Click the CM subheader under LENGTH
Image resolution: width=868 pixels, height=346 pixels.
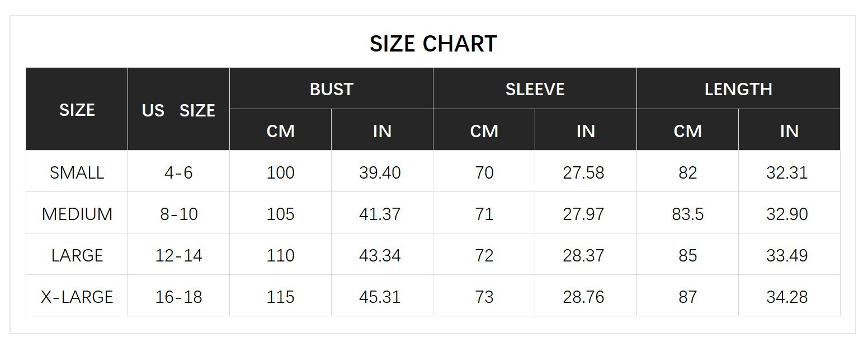687,131
